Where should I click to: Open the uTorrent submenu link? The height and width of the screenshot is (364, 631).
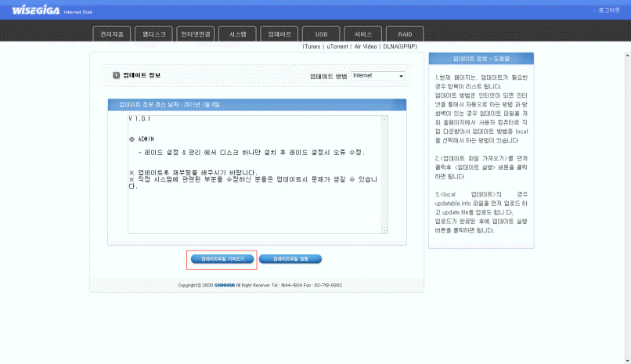click(x=337, y=47)
